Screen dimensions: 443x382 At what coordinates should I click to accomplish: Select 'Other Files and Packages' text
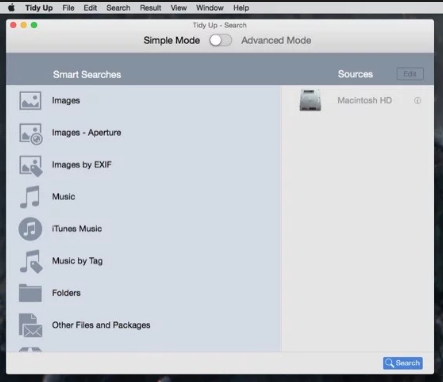pos(101,325)
